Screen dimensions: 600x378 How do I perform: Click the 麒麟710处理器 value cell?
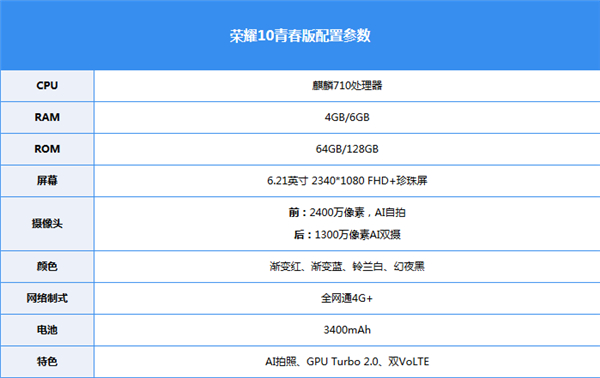[x=347, y=85]
